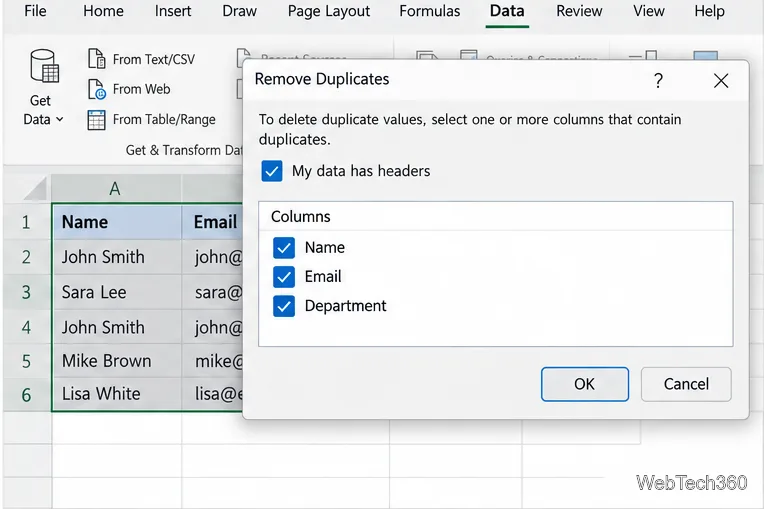Switch to the Draw tab
Image resolution: width=764 pixels, height=509 pixels.
pyautogui.click(x=239, y=11)
